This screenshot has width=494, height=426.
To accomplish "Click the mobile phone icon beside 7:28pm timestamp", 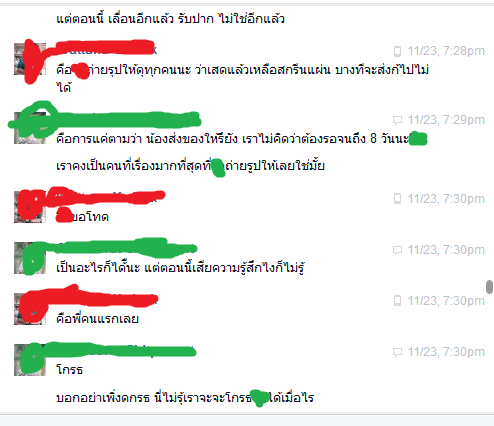I will [x=397, y=51].
